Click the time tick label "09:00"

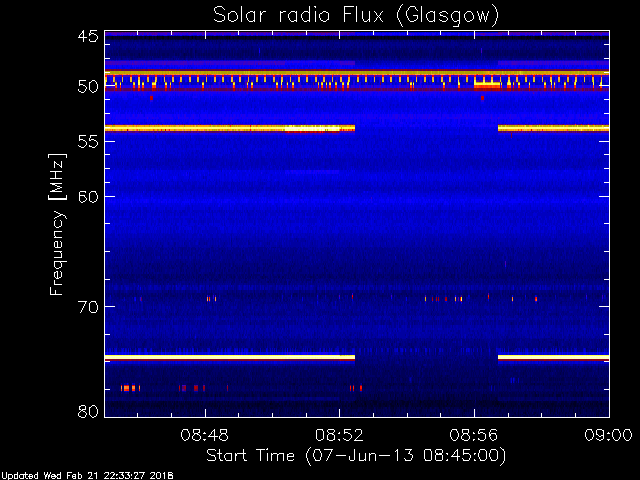(609, 435)
